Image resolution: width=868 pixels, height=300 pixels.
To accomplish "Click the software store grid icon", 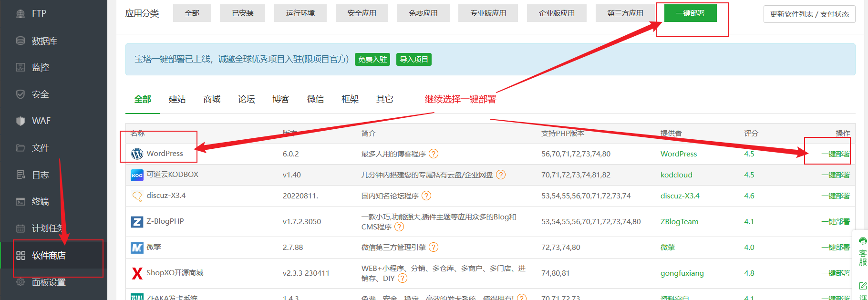I will pyautogui.click(x=21, y=255).
